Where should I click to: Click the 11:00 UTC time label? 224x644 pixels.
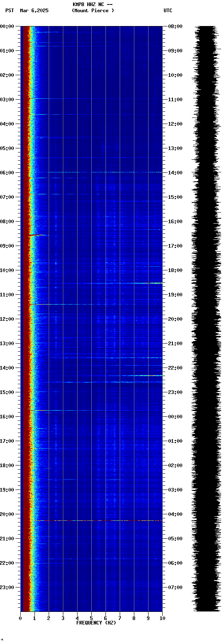[175, 100]
